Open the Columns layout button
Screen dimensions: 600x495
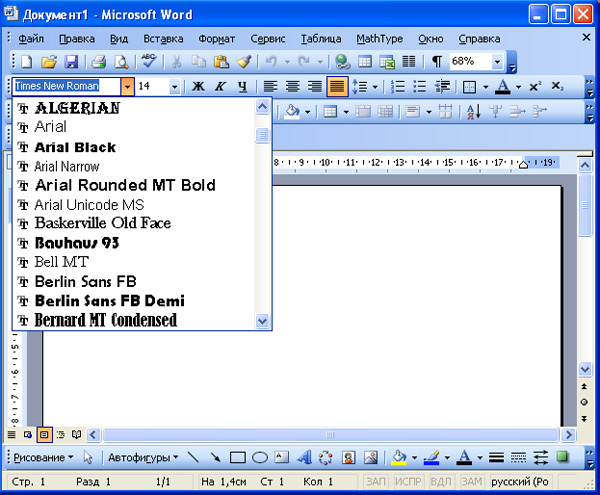pos(409,62)
